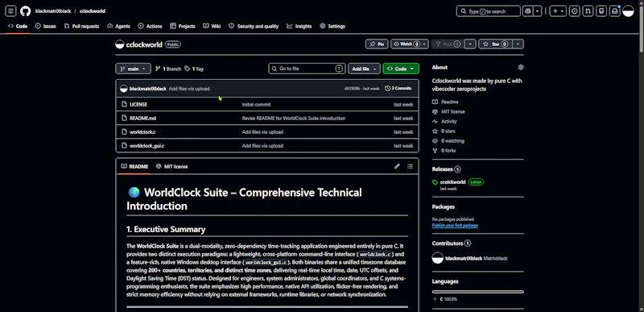Select the Code tab
The width and height of the screenshot is (644, 312).
18,26
